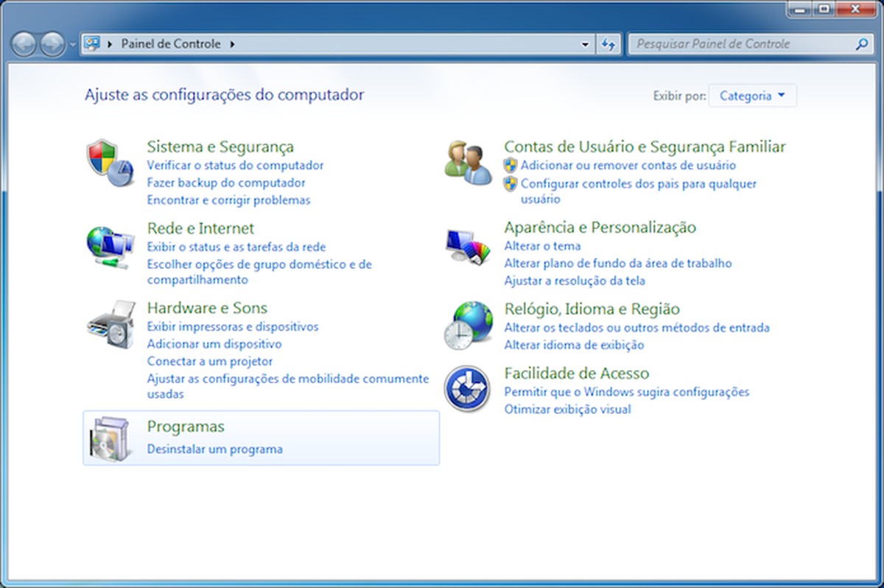Viewport: 884px width, 588px height.
Task: Open the Rede e Internet globe icon
Action: (110, 248)
